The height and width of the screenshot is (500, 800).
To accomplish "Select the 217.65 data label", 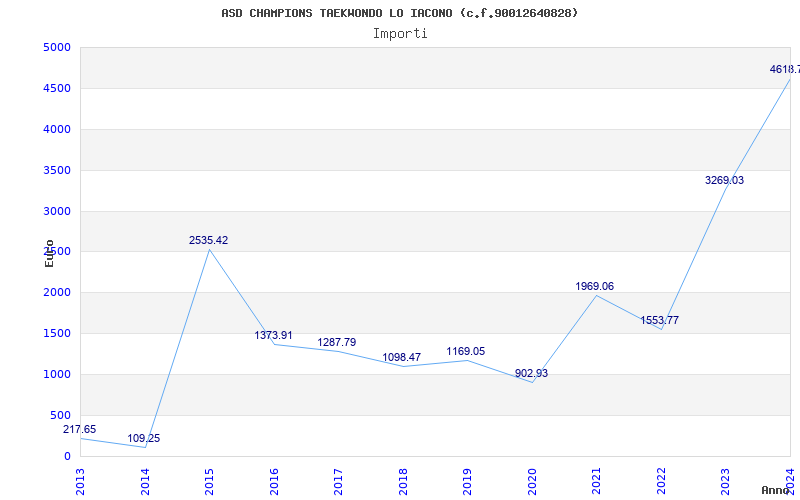I will (80, 430).
